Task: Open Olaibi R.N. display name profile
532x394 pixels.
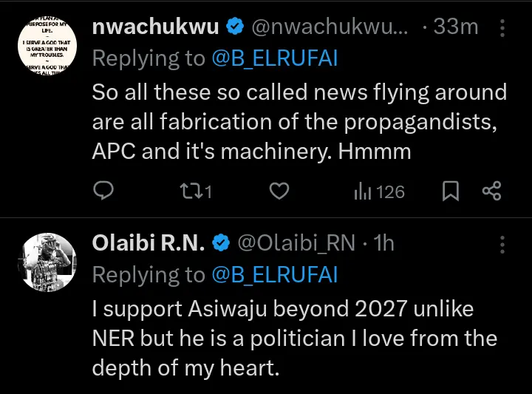Action: click(149, 242)
